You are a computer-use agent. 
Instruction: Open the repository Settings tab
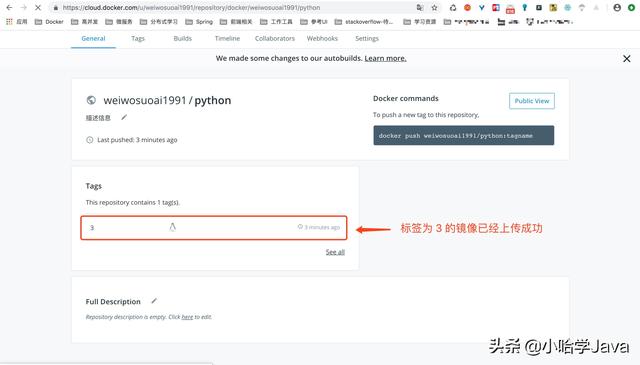click(x=367, y=38)
